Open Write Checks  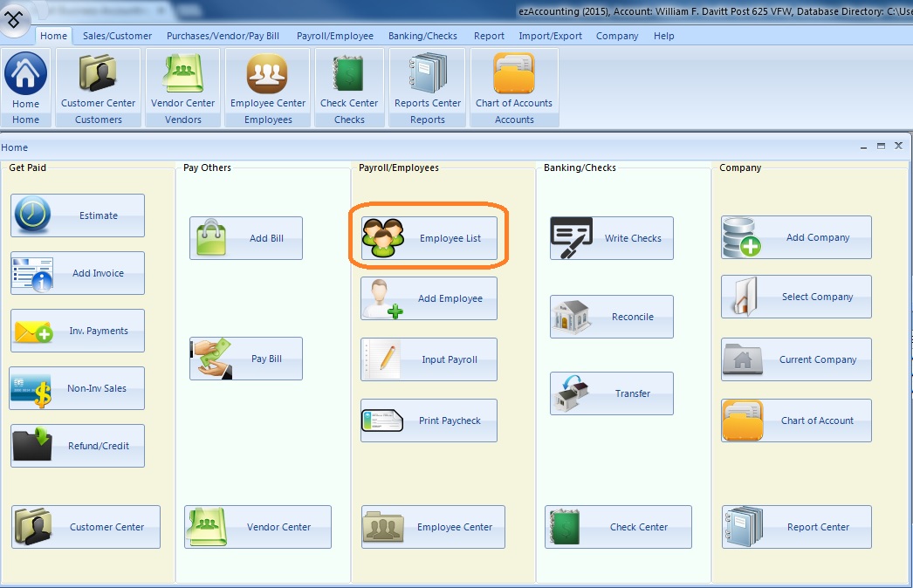612,238
